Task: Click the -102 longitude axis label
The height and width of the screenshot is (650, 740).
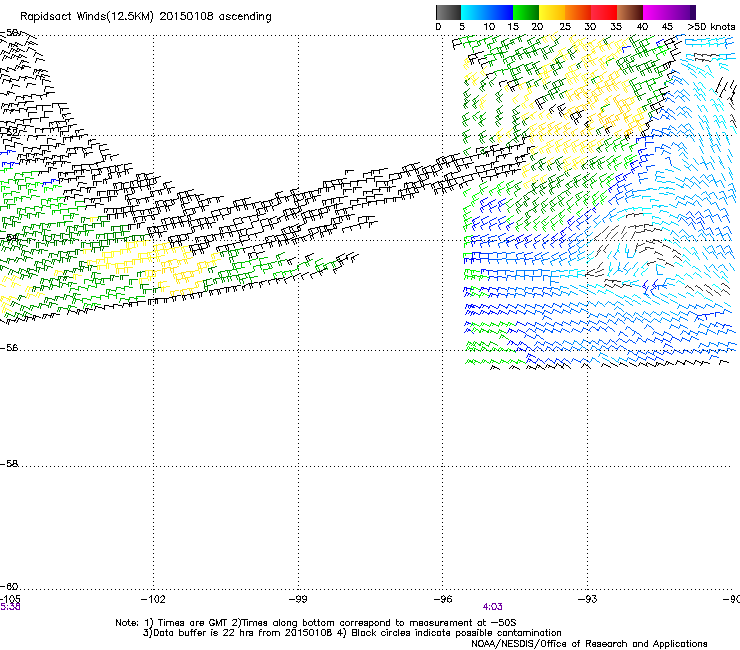Action: click(153, 599)
